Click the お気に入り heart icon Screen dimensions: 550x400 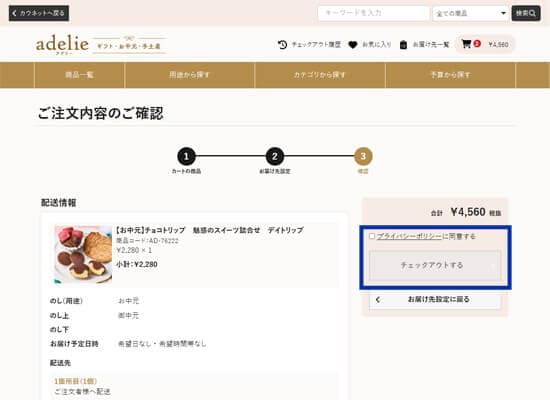pos(353,45)
